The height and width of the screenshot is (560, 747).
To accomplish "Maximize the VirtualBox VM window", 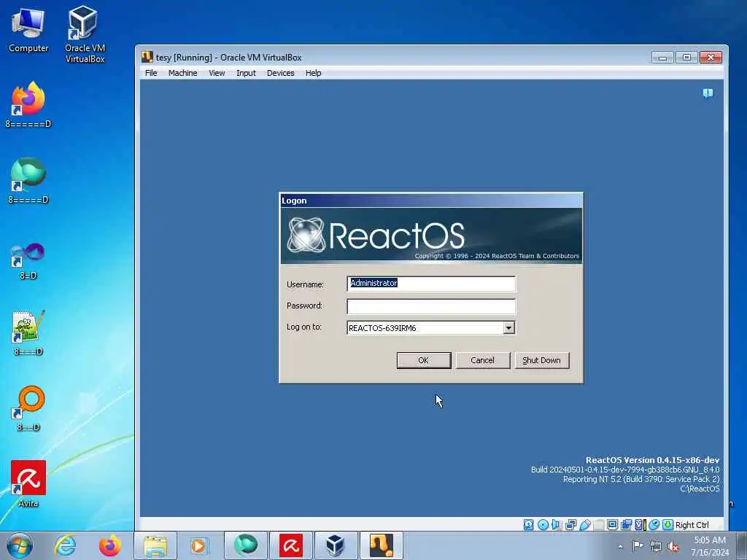I will point(686,58).
